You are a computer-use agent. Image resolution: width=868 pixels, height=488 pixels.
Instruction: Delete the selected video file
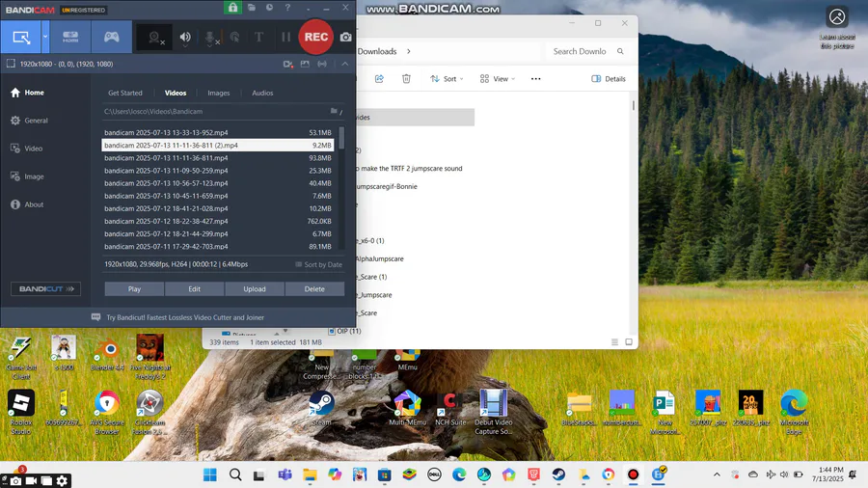click(314, 288)
